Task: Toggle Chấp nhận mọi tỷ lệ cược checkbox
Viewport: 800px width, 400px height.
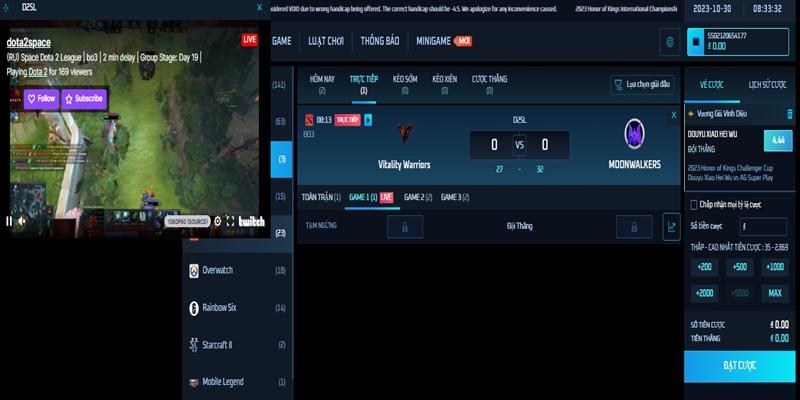Action: tap(693, 205)
